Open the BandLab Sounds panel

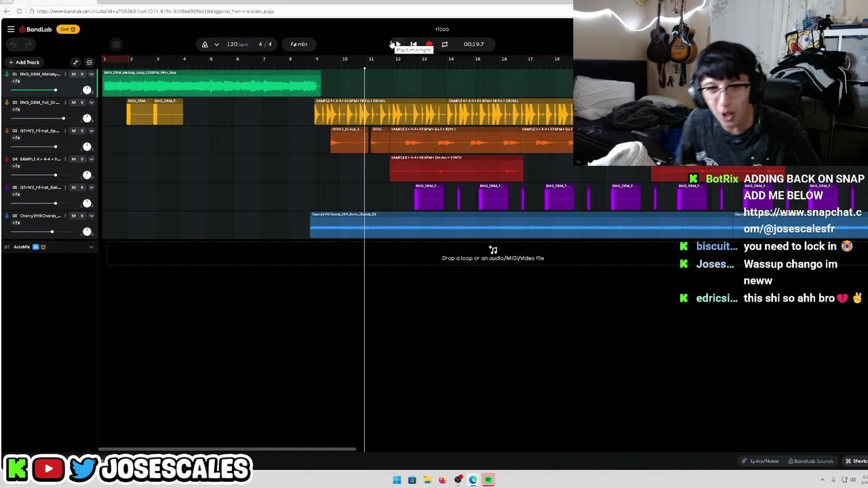(x=810, y=462)
